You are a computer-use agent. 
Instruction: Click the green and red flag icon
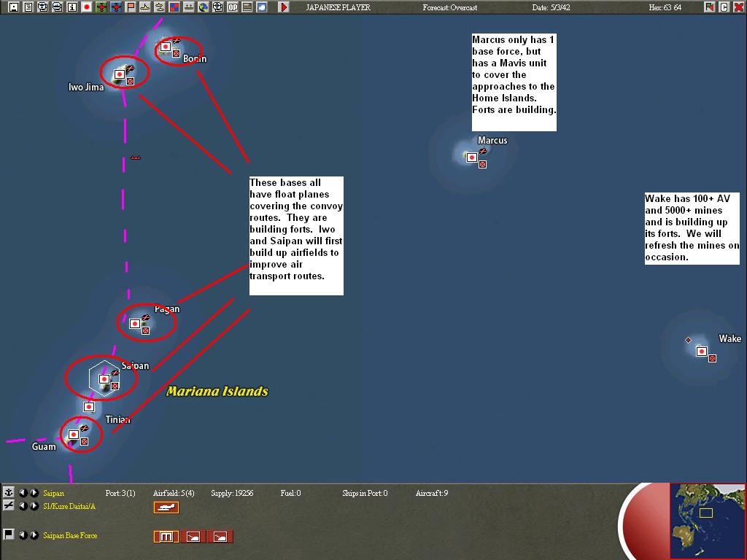[x=710, y=7]
